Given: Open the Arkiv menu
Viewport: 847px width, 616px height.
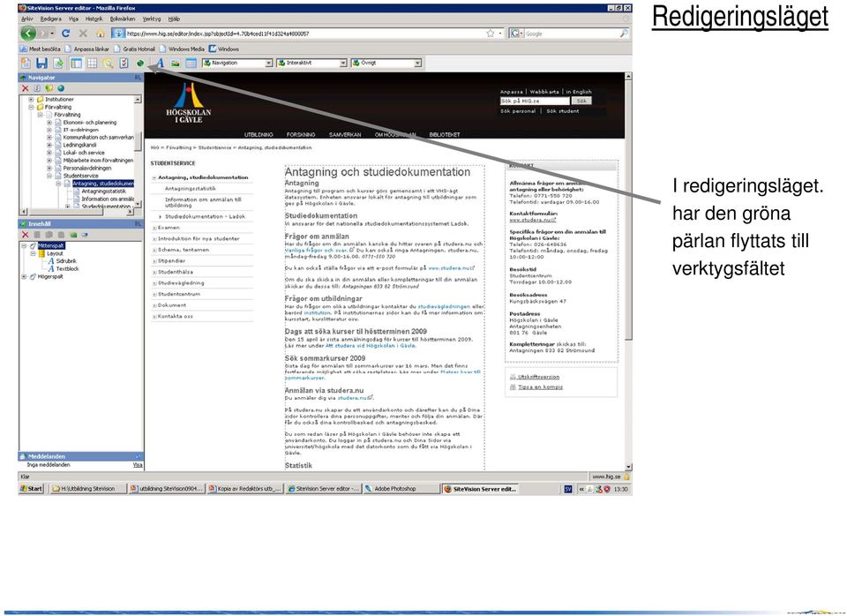Looking at the screenshot, I should point(26,19).
